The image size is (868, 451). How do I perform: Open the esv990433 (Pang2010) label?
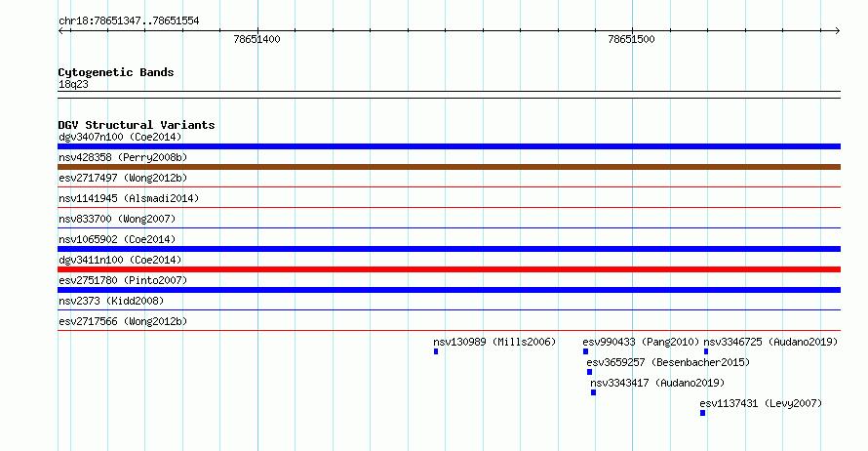pyautogui.click(x=641, y=342)
